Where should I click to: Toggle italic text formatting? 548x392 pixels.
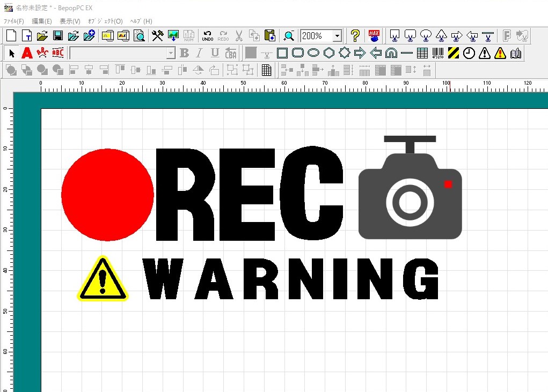pos(199,53)
